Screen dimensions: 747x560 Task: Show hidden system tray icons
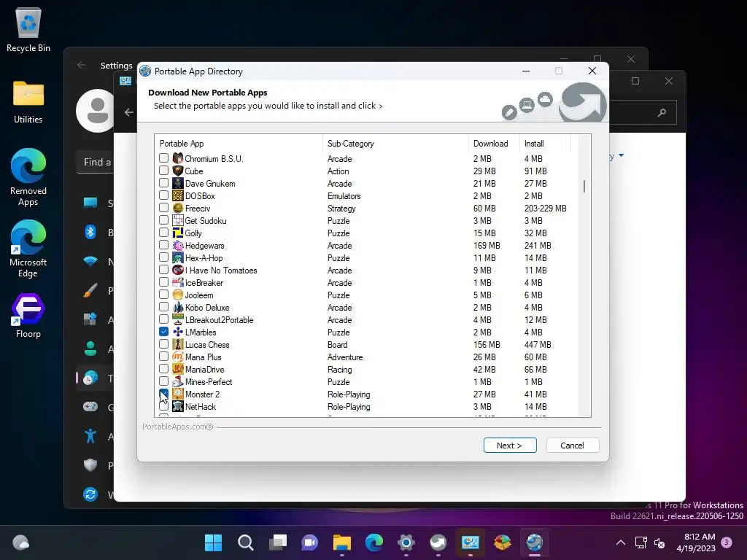click(620, 542)
